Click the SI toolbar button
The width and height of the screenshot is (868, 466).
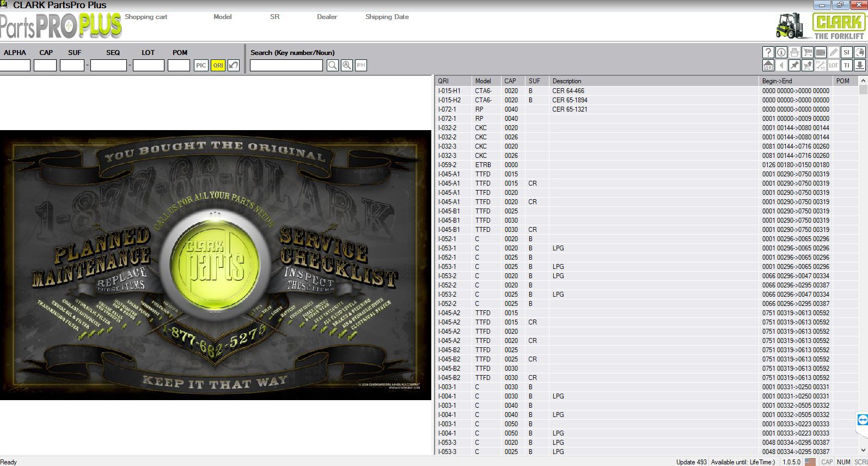tap(846, 52)
